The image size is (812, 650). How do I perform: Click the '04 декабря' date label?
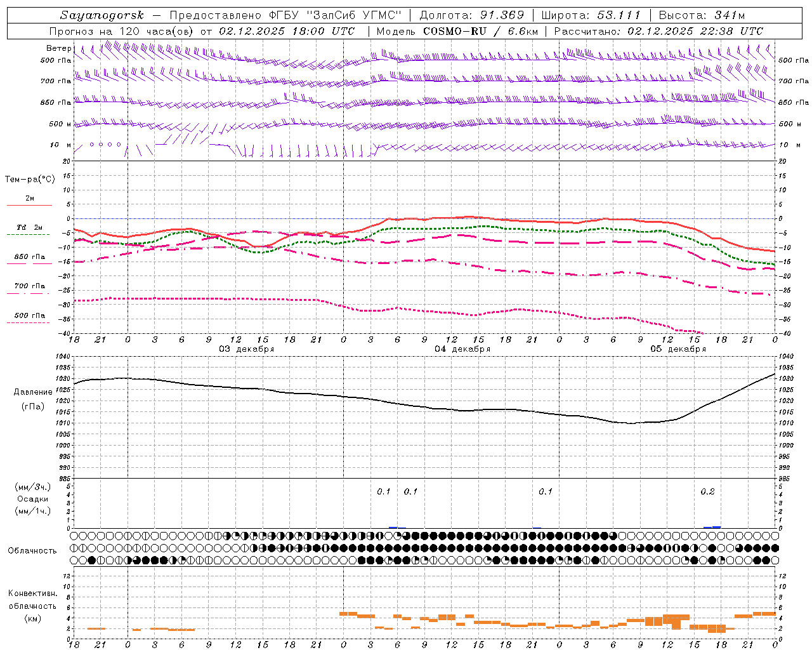pos(462,349)
